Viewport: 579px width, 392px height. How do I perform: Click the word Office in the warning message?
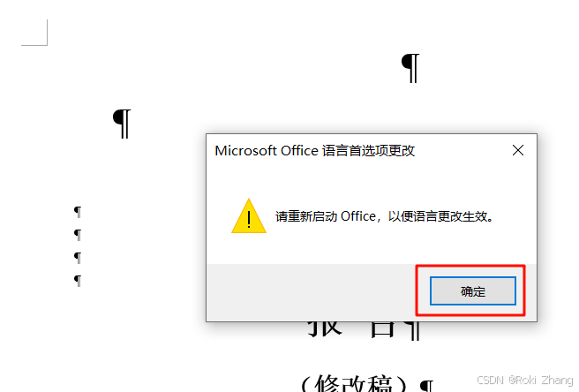(357, 216)
